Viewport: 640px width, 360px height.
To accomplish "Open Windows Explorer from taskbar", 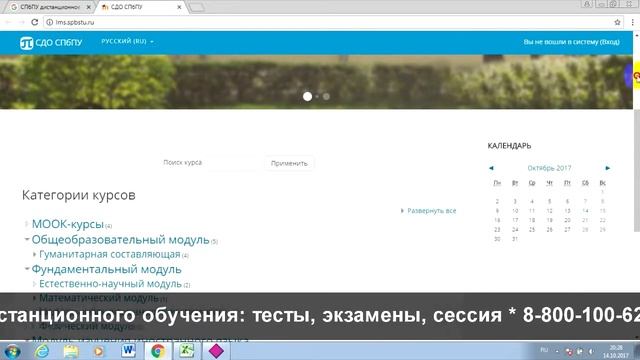I will click(71, 351).
